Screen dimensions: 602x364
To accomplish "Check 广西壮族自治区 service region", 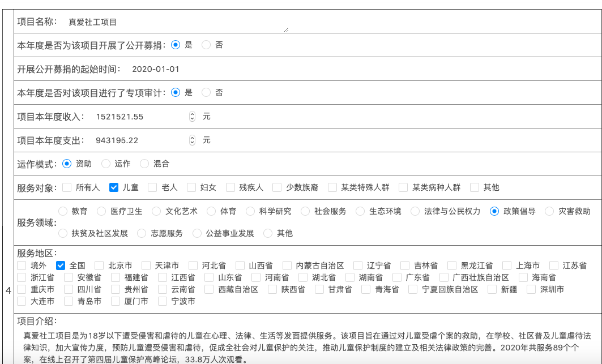I will coord(444,277).
